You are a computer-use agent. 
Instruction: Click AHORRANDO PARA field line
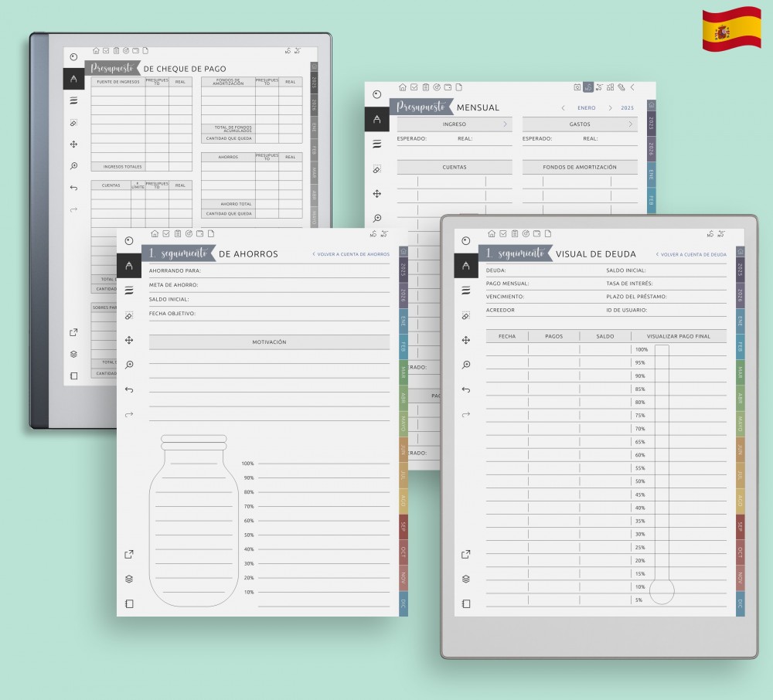269,271
